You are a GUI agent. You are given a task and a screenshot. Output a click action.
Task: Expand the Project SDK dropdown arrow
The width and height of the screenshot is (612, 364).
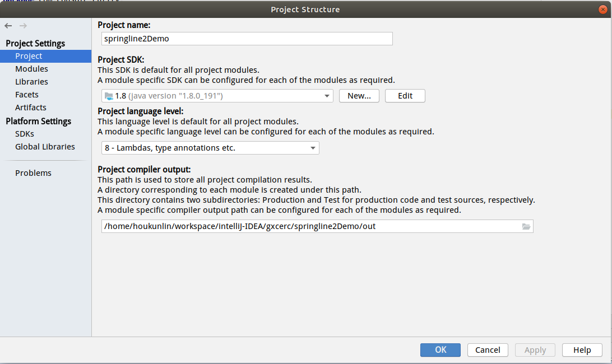327,96
